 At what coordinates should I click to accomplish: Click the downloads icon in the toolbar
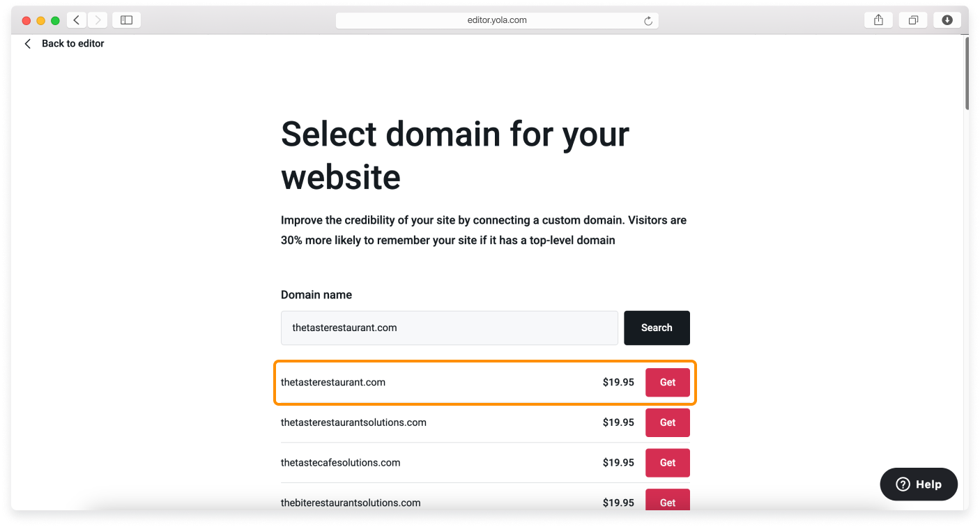pos(947,20)
